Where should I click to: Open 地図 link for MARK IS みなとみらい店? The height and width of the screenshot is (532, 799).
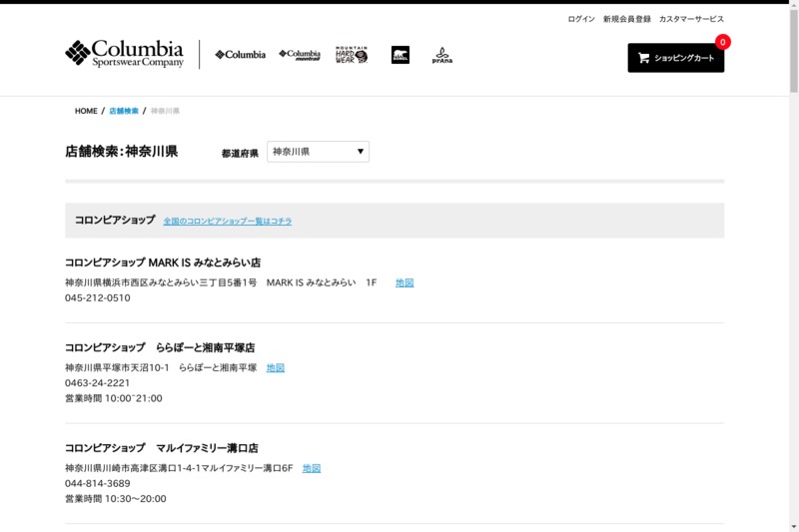click(x=404, y=282)
